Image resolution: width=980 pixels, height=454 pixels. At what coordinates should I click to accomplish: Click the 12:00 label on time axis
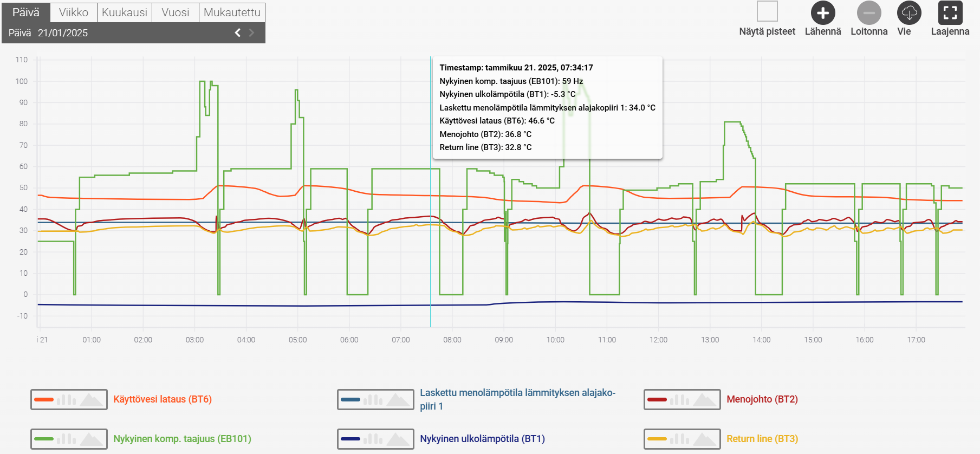coord(658,340)
